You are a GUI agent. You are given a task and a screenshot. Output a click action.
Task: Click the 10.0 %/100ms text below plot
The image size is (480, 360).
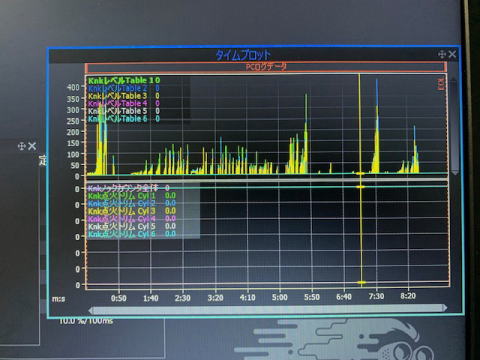coord(86,321)
